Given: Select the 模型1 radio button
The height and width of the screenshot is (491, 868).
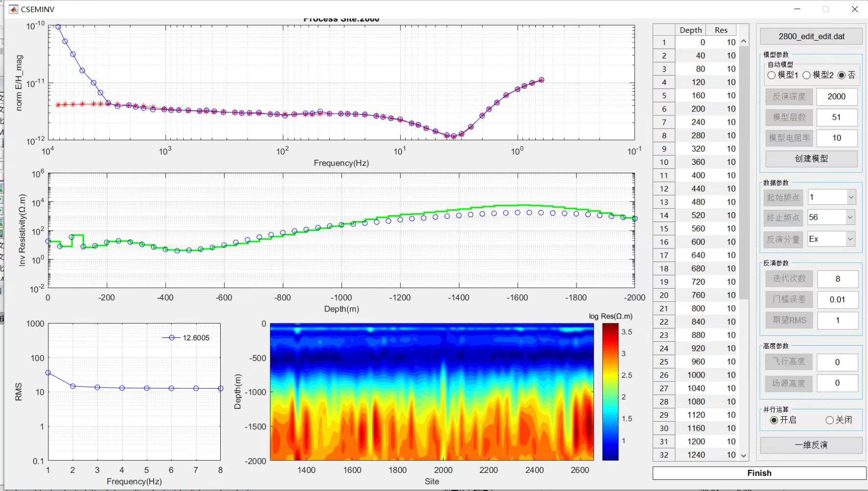Looking at the screenshot, I should click(772, 75).
